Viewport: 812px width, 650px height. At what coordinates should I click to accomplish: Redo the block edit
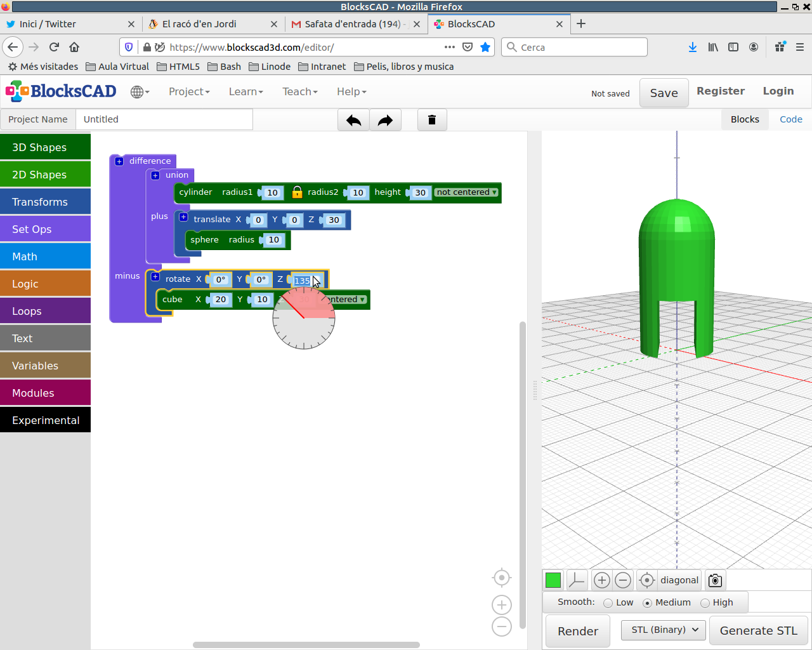click(x=385, y=120)
